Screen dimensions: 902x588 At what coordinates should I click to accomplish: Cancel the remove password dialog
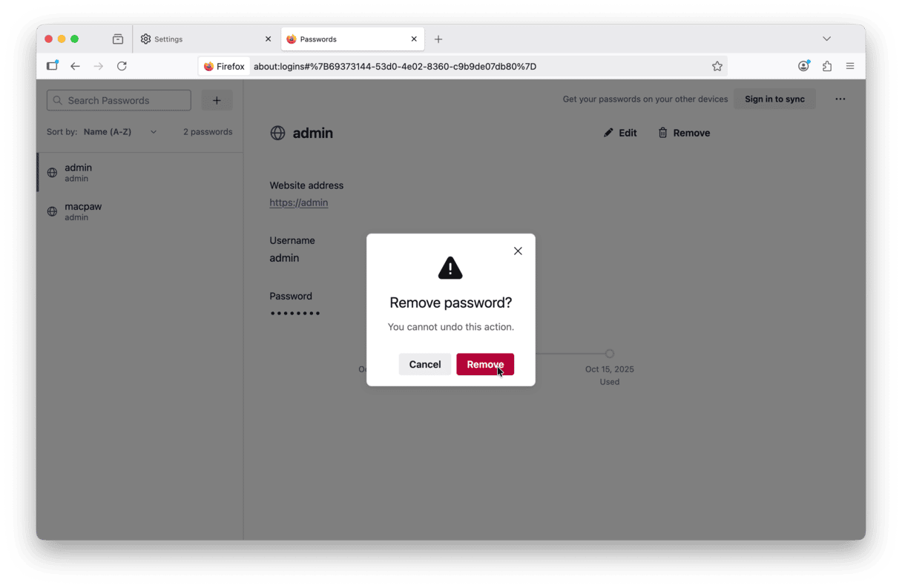(425, 364)
